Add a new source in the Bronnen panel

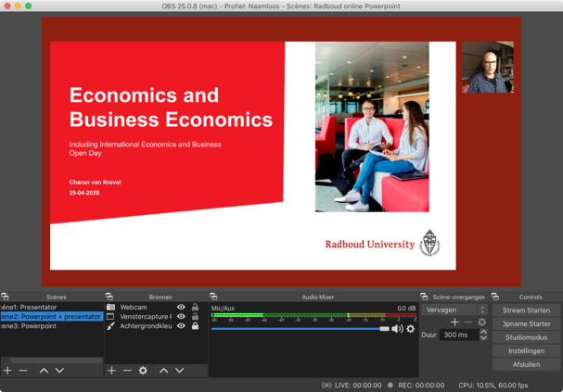coord(111,371)
